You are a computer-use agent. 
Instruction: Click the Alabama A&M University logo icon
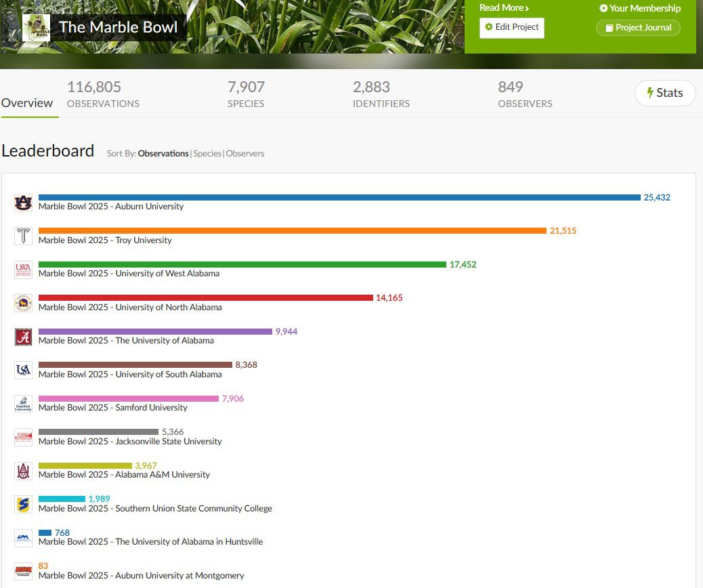pos(23,471)
